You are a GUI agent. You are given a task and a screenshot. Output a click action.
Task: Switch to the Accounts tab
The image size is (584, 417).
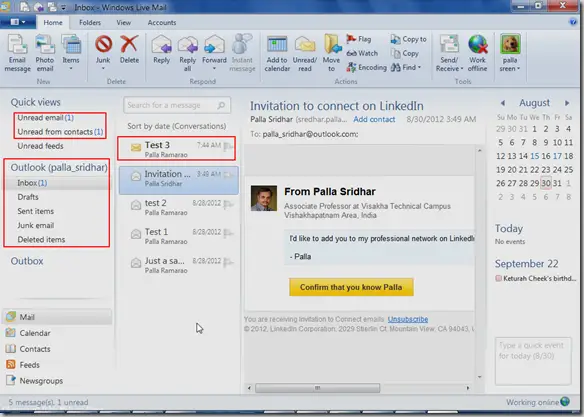[162, 22]
